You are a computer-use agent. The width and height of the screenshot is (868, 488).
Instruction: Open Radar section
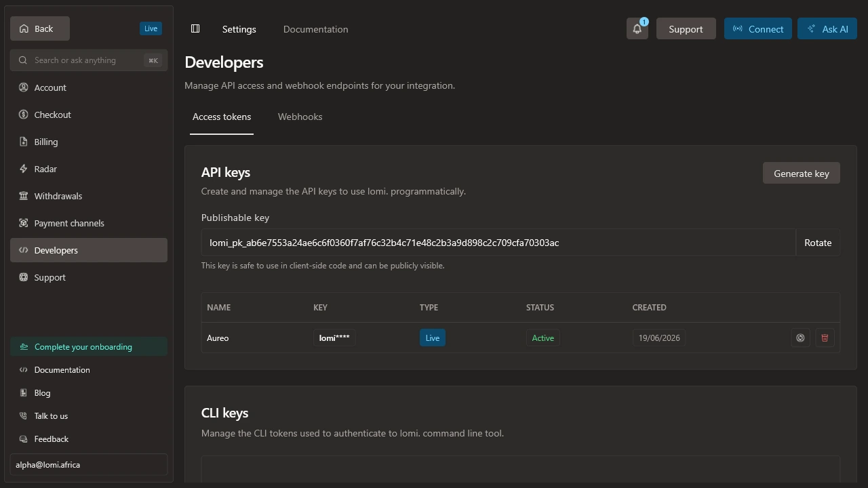tap(89, 169)
